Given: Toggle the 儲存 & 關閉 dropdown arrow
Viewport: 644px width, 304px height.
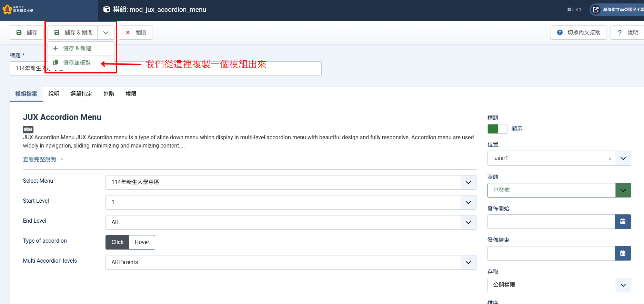Looking at the screenshot, I should pos(106,33).
